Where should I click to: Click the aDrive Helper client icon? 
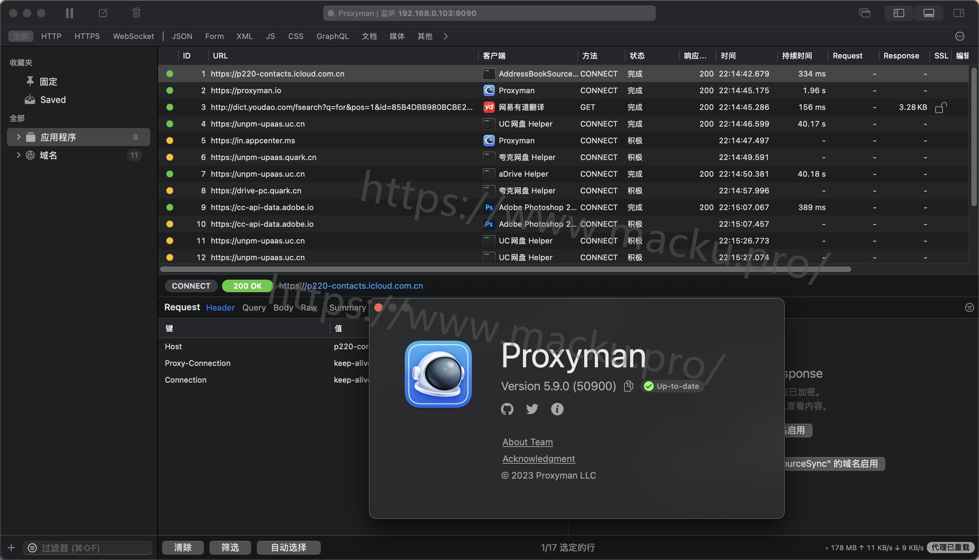click(488, 174)
